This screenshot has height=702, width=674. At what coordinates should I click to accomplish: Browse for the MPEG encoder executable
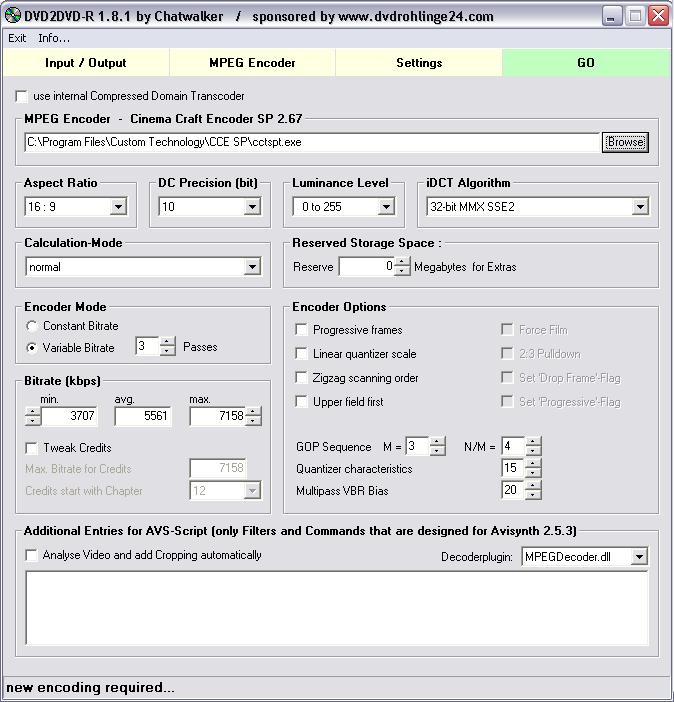[625, 142]
